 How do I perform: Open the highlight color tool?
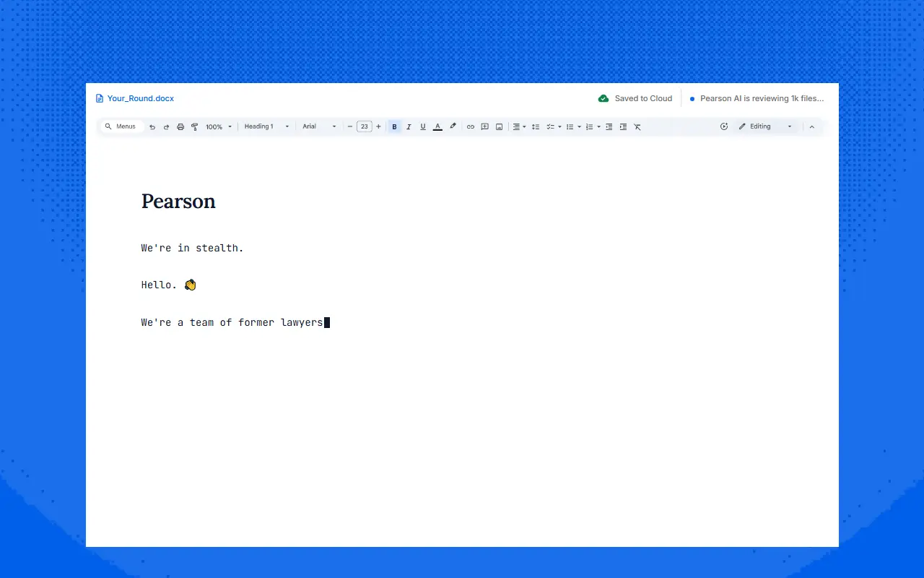tap(453, 126)
